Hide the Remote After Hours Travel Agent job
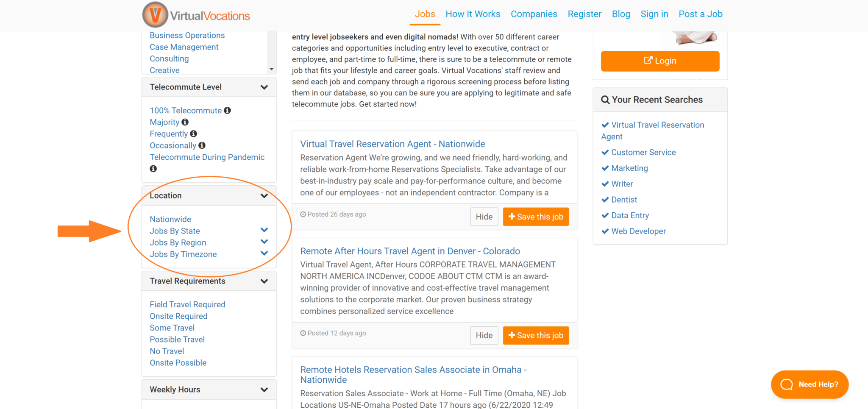The image size is (868, 409). [484, 336]
